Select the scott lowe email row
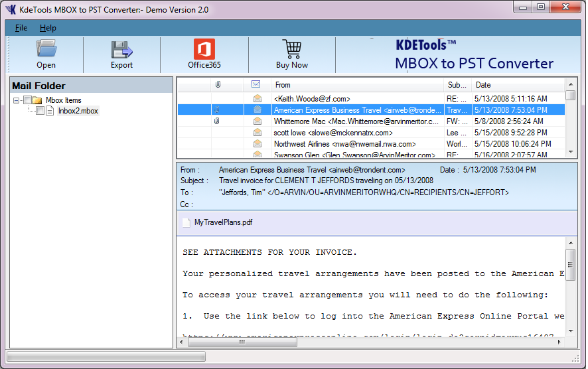This screenshot has width=588, height=369. coord(371,132)
